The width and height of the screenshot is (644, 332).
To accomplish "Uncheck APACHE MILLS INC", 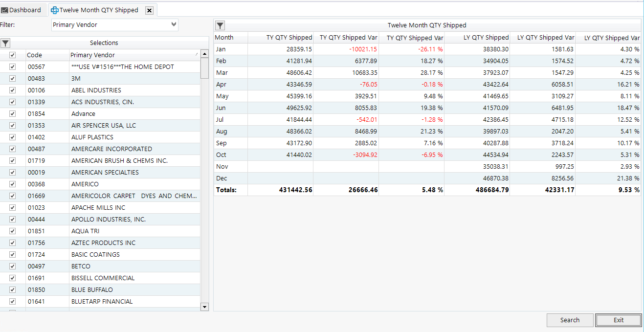I will (12, 207).
